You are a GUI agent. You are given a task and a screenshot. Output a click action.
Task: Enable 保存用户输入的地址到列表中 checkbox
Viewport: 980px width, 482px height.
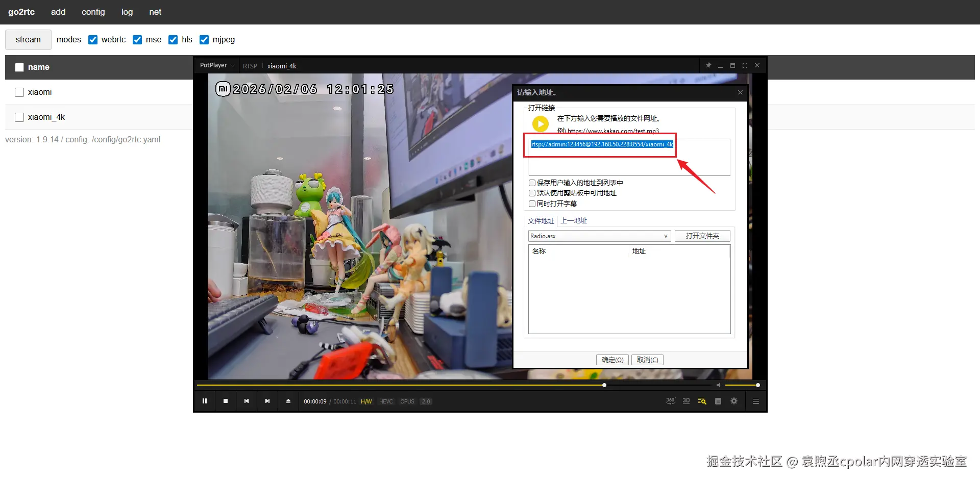[x=532, y=183]
